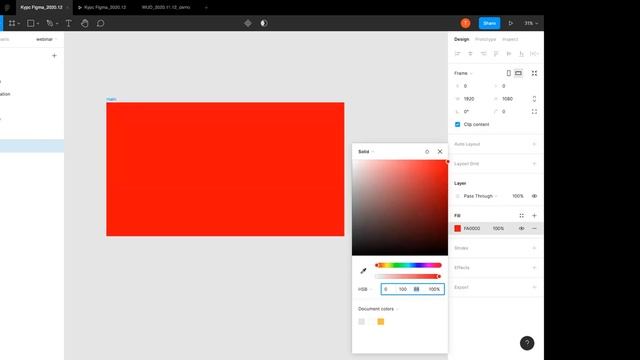Select the Pen tool
The width and height of the screenshot is (640, 360).
50,23
